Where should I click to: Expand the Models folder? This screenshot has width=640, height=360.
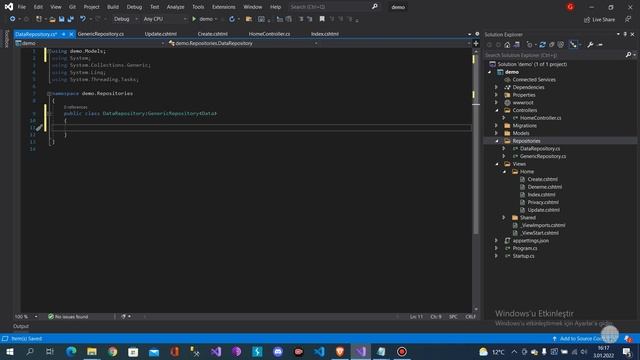coord(496,133)
